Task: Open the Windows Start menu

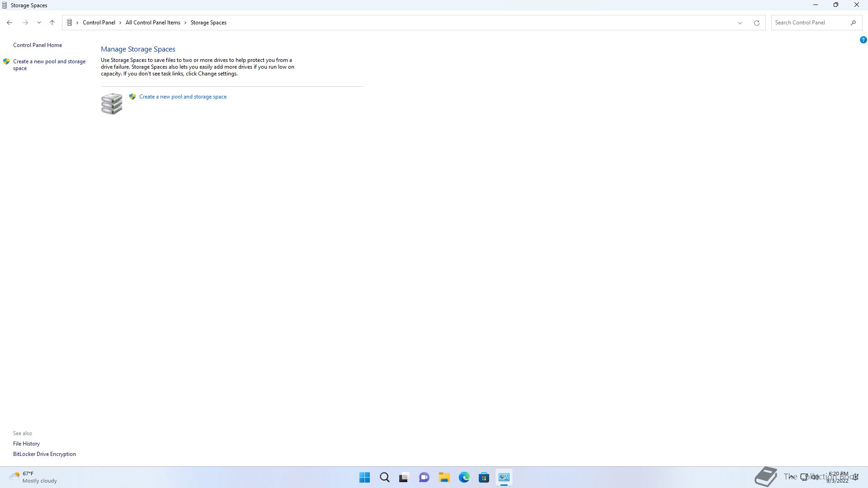Action: click(x=364, y=478)
